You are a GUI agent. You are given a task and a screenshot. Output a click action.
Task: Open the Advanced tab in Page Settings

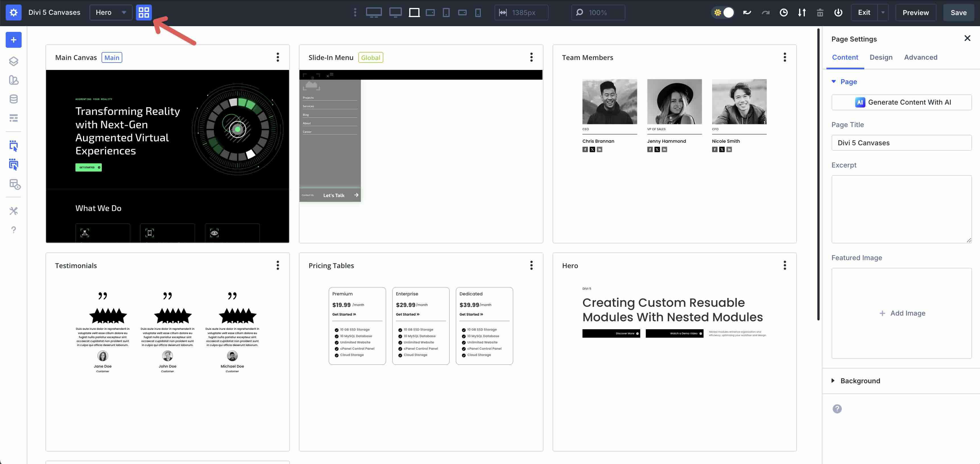click(x=921, y=57)
